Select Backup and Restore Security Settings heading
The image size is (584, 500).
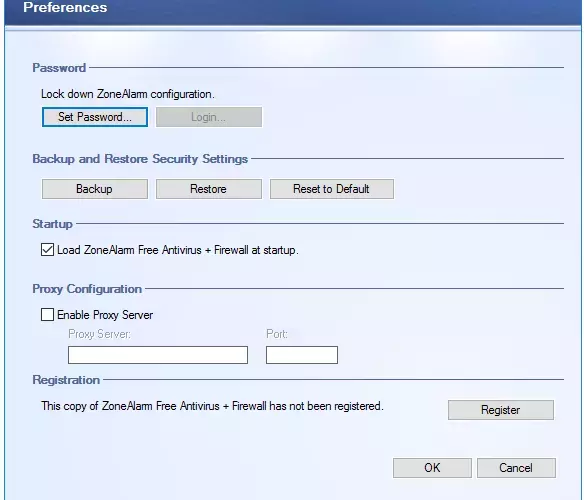coord(140,159)
